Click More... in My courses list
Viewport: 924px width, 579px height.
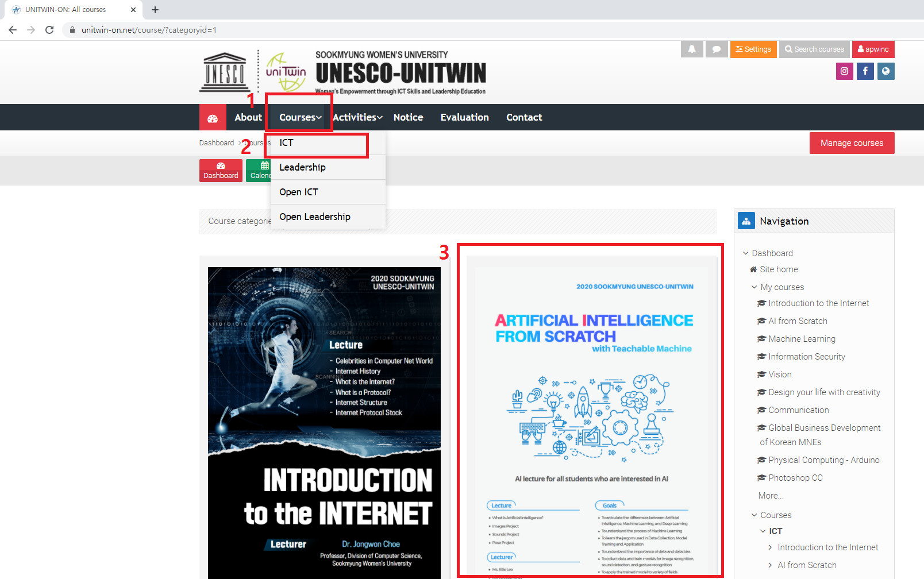click(x=771, y=496)
